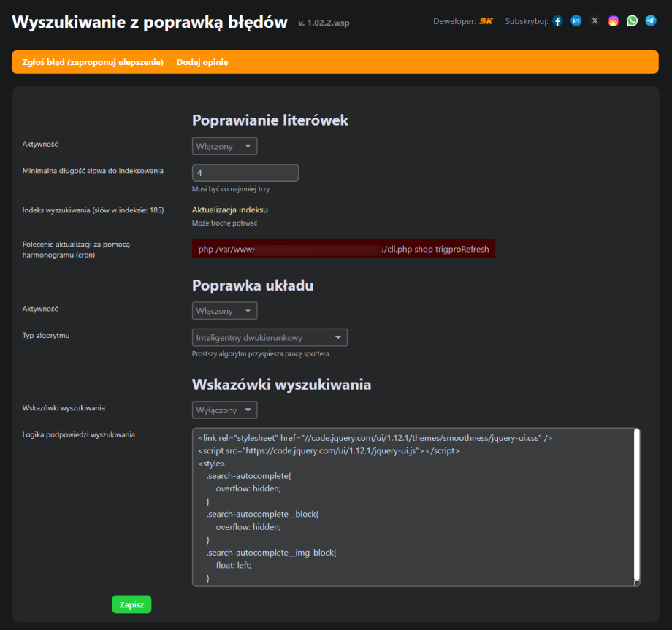Screen dimensions: 672x630
Task: Click the 'Aktualizacja indeksu' link
Action: [231, 210]
